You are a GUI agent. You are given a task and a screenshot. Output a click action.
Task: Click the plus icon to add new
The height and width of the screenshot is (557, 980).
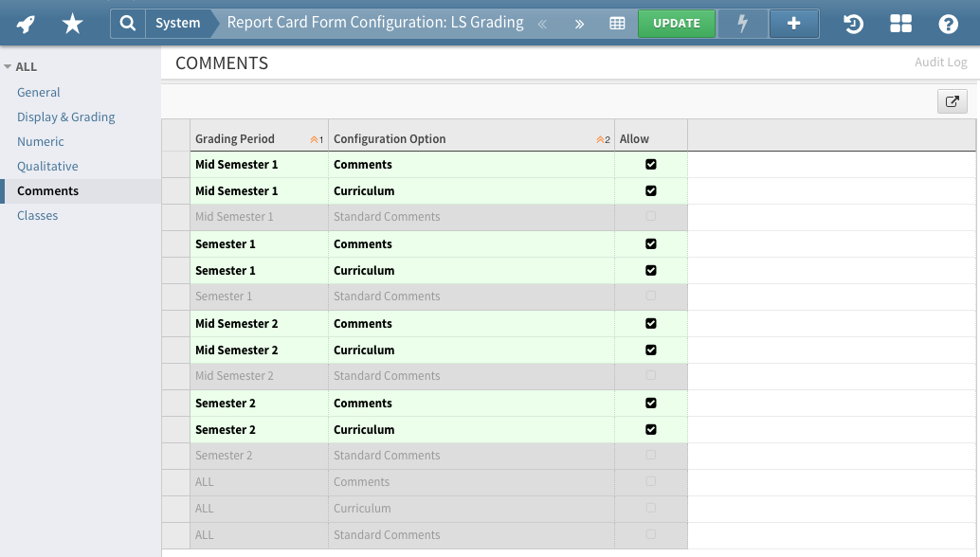pyautogui.click(x=793, y=23)
